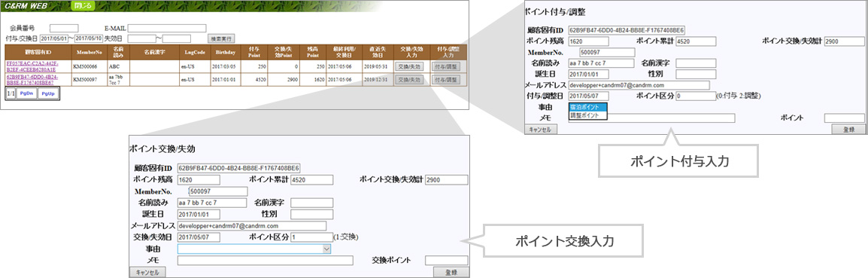Click MemberNo. field in ポイント交換/失効 dialog
Image resolution: width=868 pixels, height=278 pixels.
[x=218, y=191]
